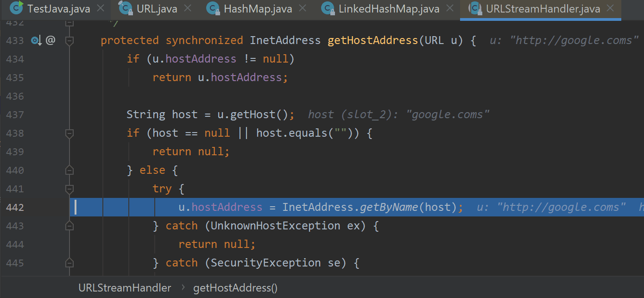Click the URLStreamHandler.java class file icon

(x=475, y=8)
